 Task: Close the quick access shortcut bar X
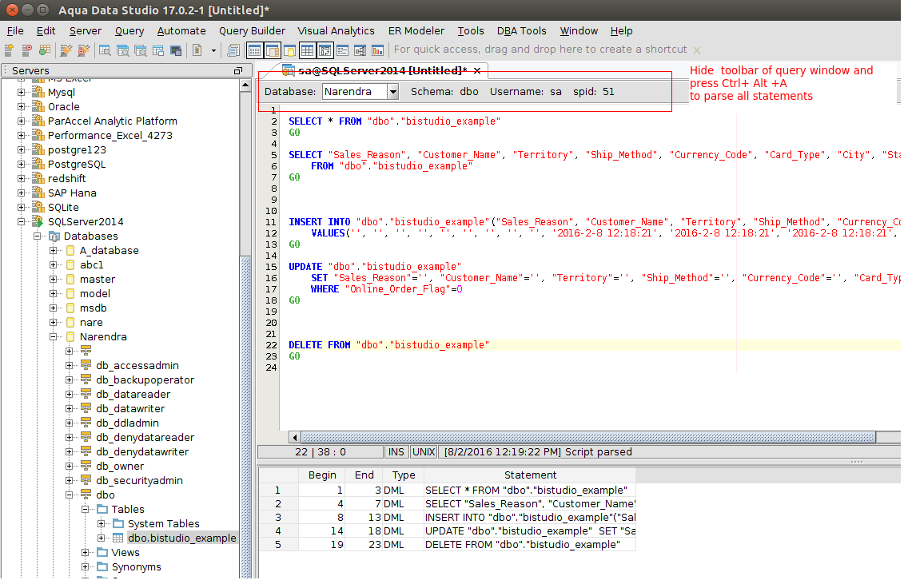697,50
